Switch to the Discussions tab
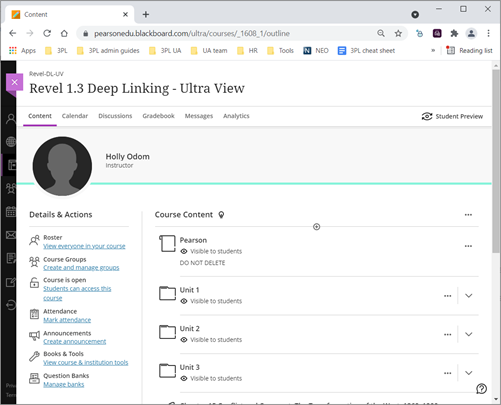This screenshot has width=501, height=405. point(115,116)
